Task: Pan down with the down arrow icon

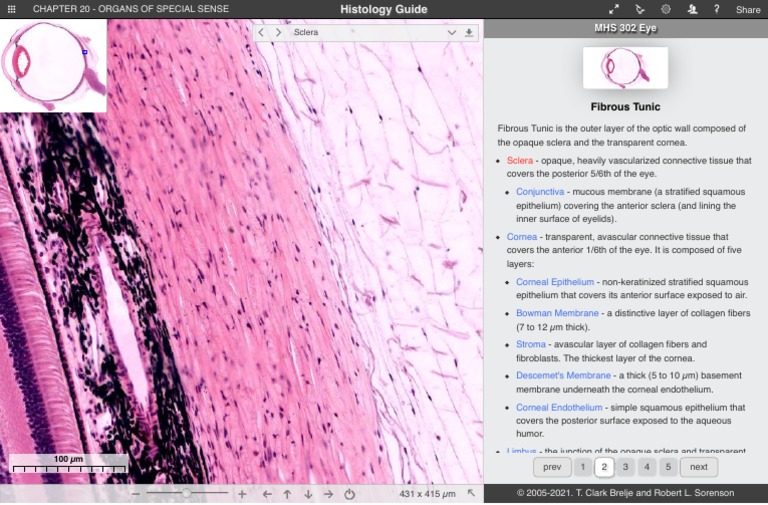Action: (x=308, y=494)
